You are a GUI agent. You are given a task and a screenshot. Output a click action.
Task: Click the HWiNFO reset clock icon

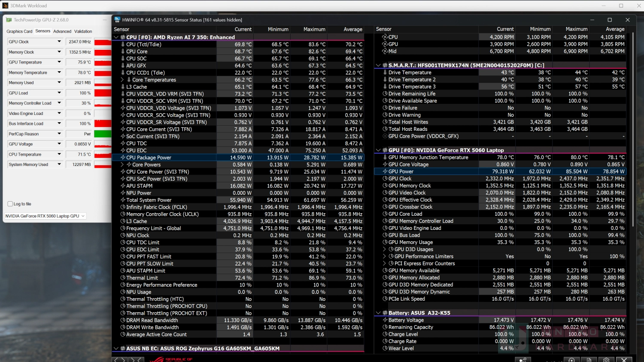point(571,359)
